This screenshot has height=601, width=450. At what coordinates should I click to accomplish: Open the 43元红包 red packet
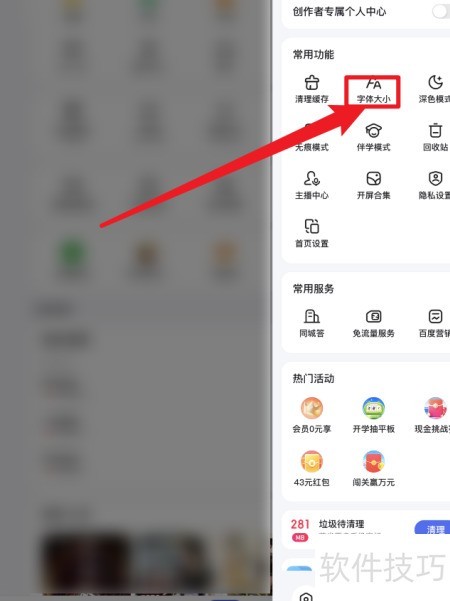click(x=312, y=469)
